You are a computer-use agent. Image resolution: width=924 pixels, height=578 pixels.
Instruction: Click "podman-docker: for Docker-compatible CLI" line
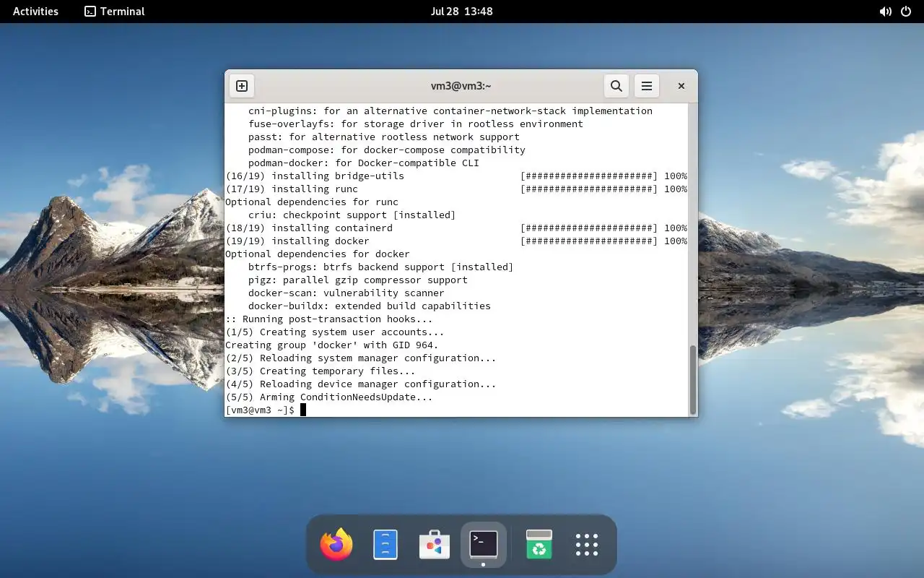(x=364, y=163)
